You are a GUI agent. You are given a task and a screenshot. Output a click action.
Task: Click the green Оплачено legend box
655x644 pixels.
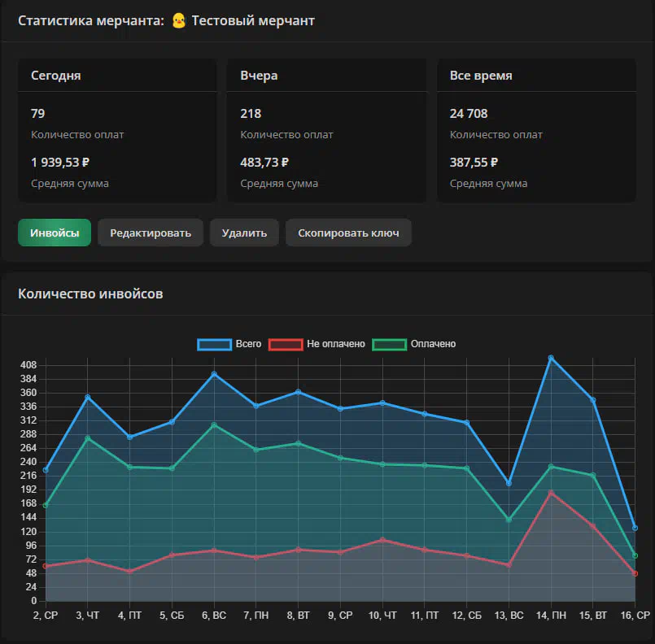point(389,344)
